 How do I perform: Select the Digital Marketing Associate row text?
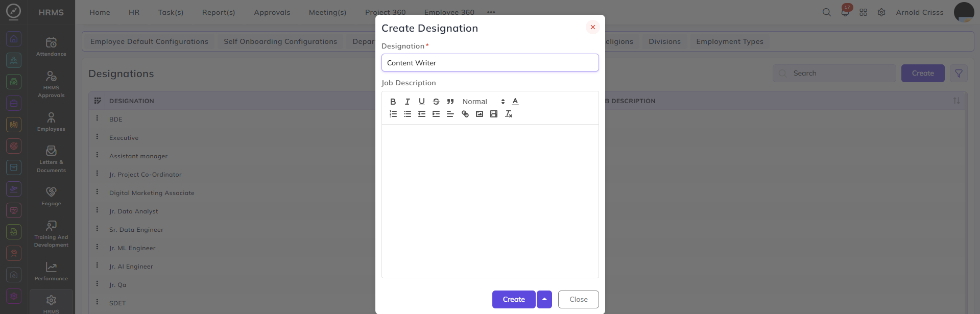point(152,193)
